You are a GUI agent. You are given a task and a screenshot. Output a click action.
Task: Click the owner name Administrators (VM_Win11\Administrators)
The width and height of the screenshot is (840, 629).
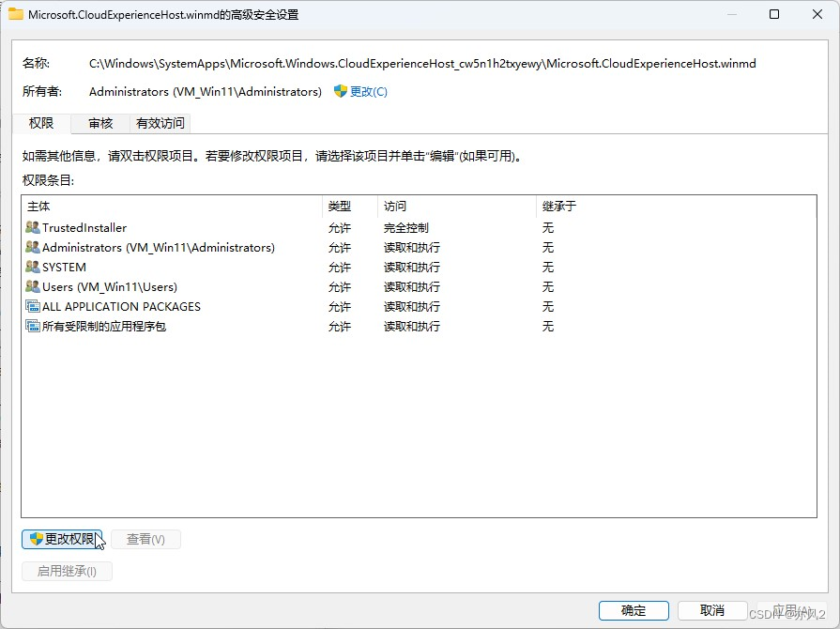206,92
